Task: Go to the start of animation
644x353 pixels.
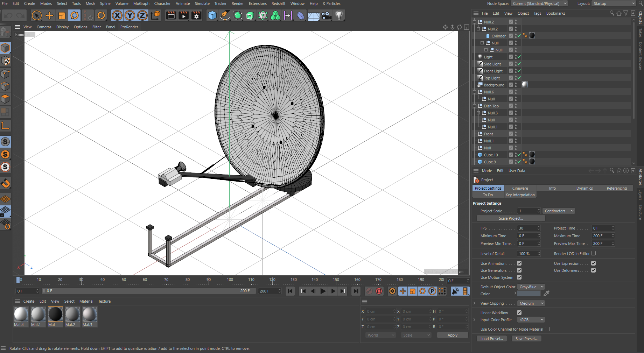Action: [x=290, y=291]
